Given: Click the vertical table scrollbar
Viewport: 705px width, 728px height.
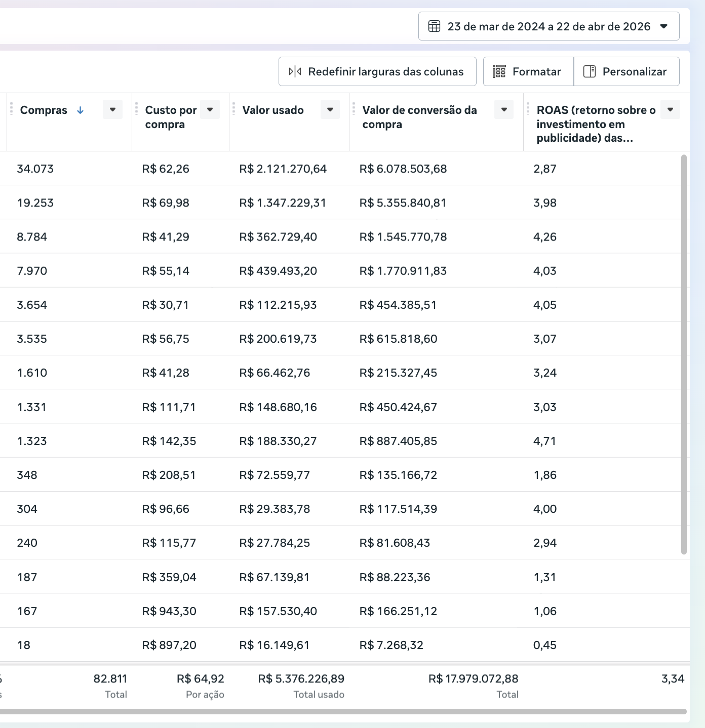Looking at the screenshot, I should 684,354.
